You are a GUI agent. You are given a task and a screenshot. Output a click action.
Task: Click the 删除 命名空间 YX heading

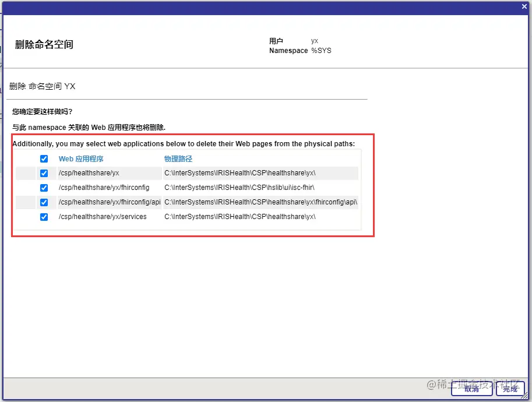(43, 86)
